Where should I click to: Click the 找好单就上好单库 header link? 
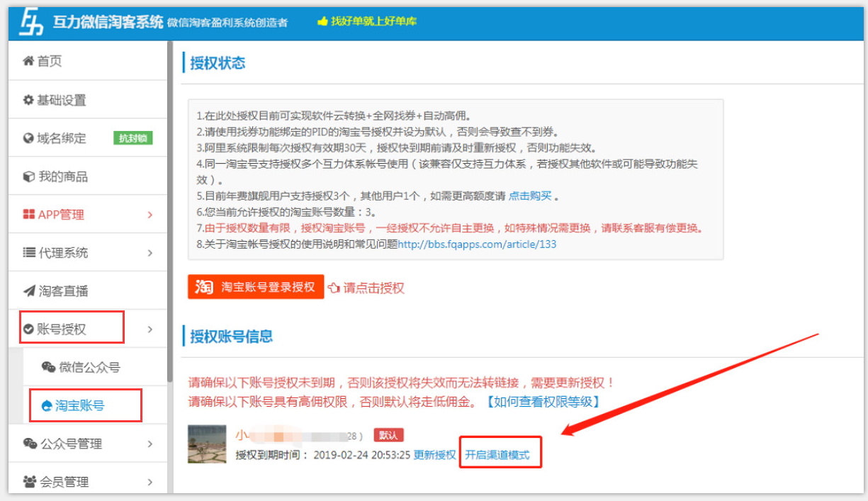coord(373,21)
